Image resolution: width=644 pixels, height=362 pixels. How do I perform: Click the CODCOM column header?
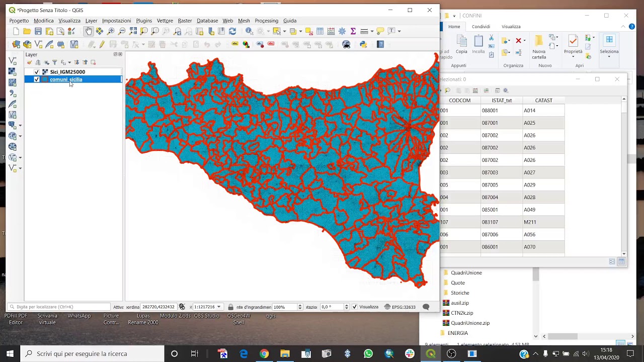(459, 101)
